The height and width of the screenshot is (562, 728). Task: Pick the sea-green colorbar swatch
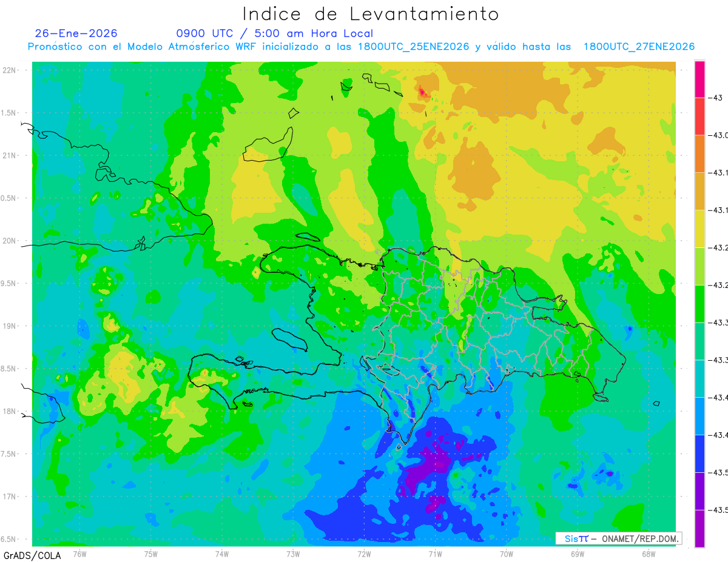[699, 341]
